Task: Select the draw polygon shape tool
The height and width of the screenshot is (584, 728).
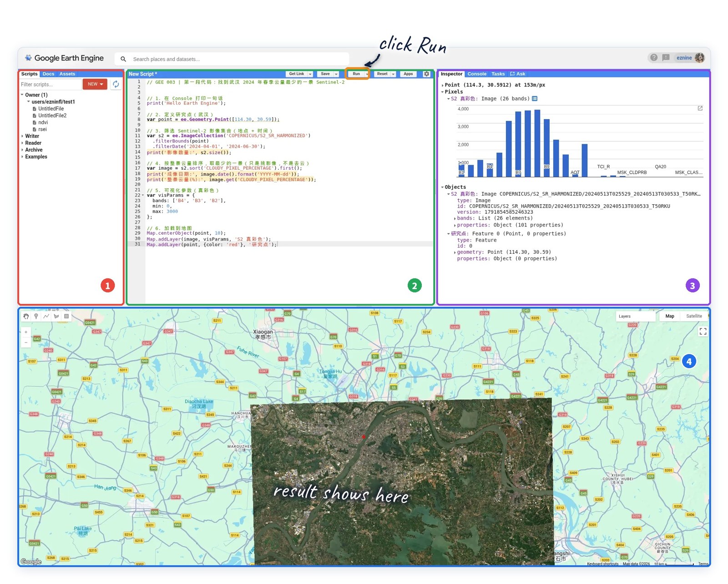Action: 56,316
